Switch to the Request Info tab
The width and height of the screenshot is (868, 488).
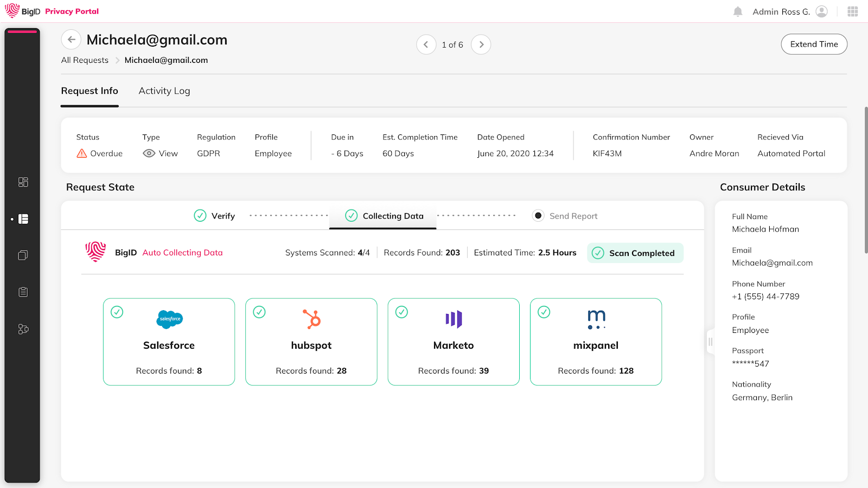coord(90,91)
